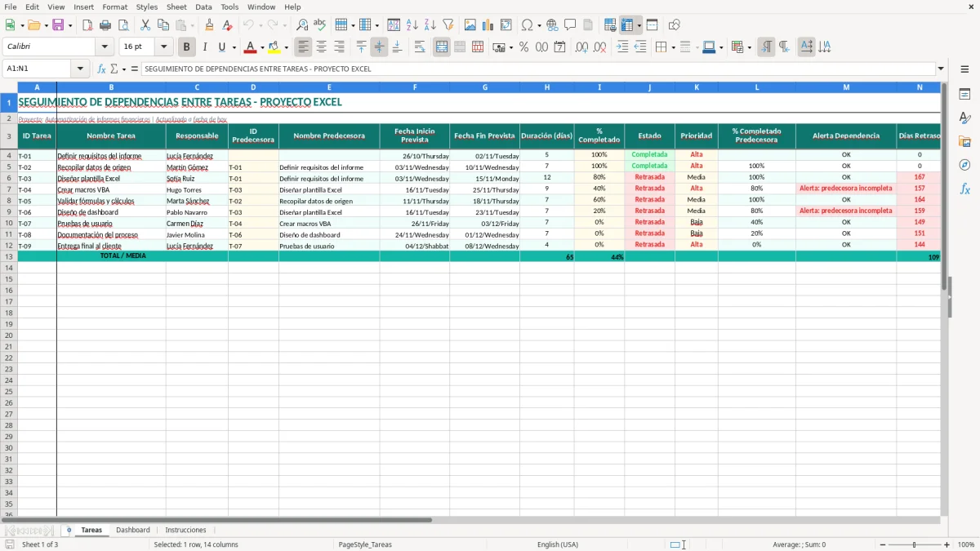The width and height of the screenshot is (980, 551).
Task: Click the Increase Indent icon
Action: point(622,47)
